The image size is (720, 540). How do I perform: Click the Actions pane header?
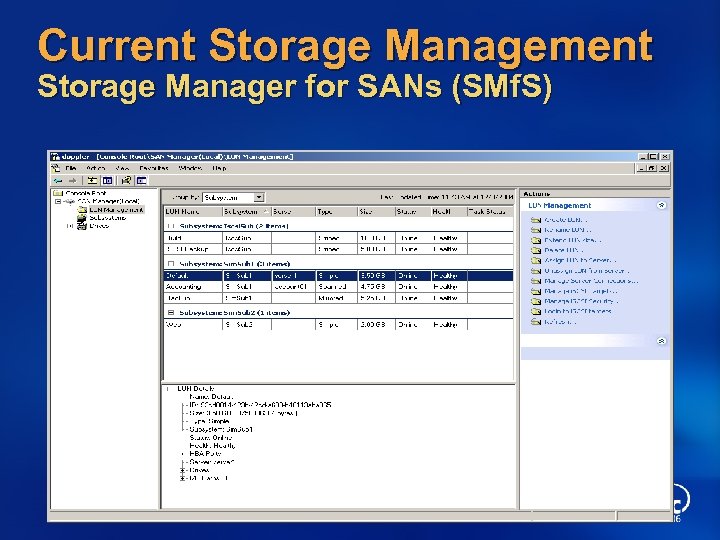click(595, 194)
